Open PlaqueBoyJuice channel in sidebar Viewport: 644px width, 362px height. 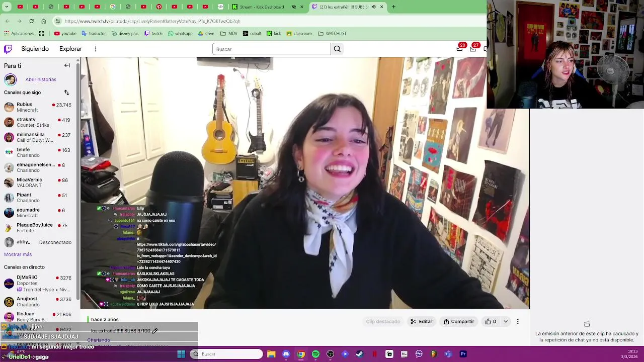coord(38,228)
